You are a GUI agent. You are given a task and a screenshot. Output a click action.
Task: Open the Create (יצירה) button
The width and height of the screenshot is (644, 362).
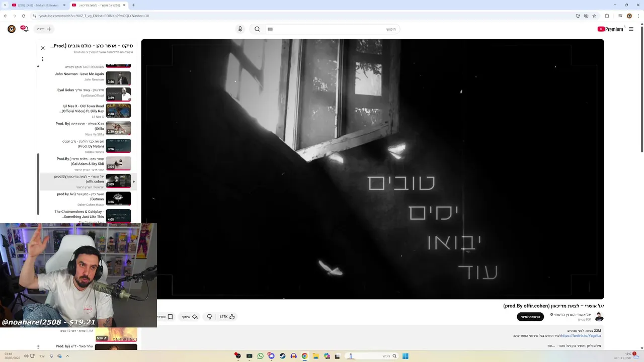[44, 29]
